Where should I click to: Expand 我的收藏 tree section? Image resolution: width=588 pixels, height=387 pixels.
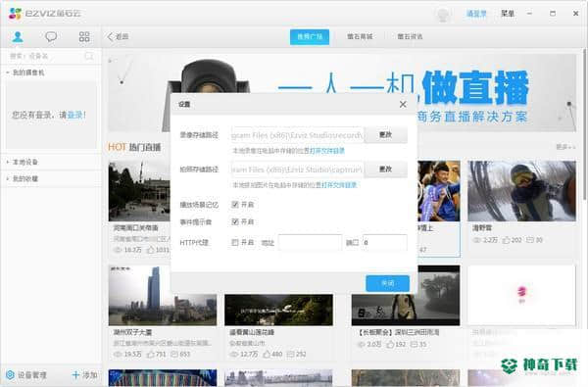pyautogui.click(x=22, y=178)
